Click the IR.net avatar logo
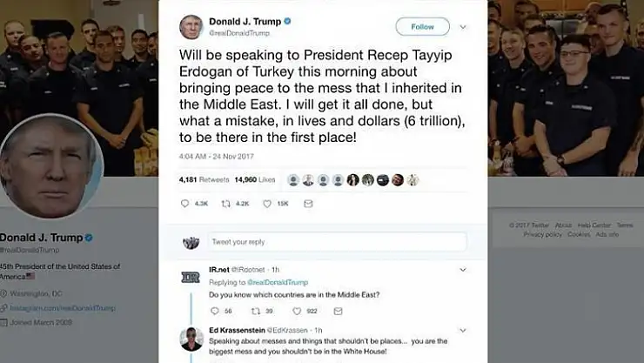The image size is (644, 363). click(x=191, y=278)
